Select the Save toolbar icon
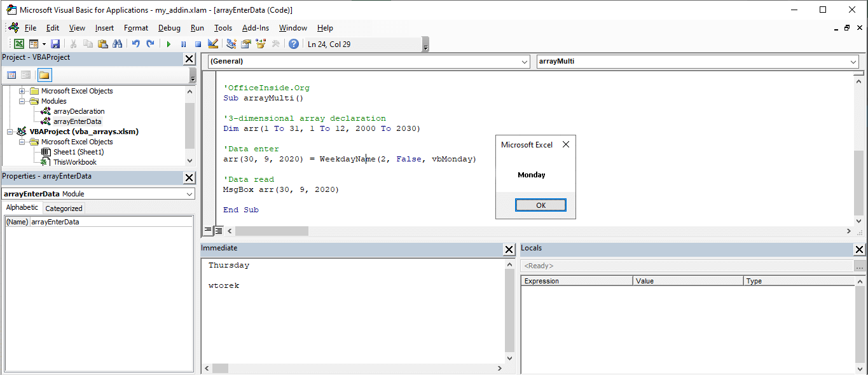 (x=55, y=43)
